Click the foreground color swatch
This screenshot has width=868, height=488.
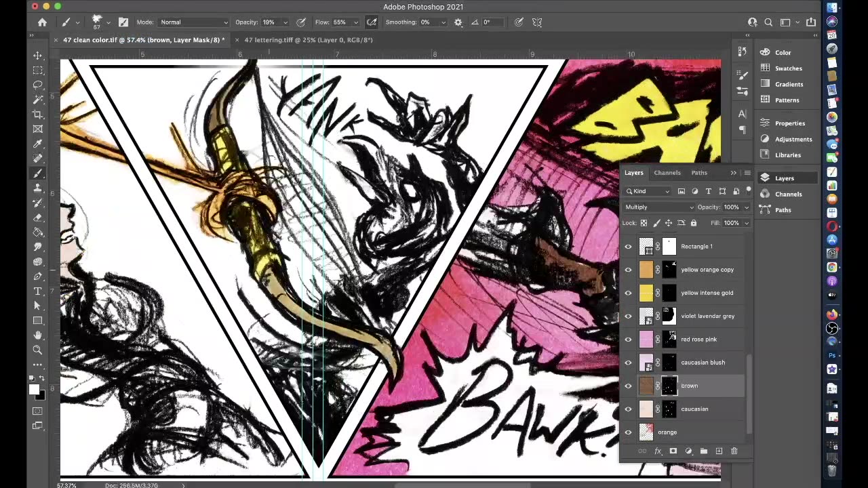coord(34,389)
